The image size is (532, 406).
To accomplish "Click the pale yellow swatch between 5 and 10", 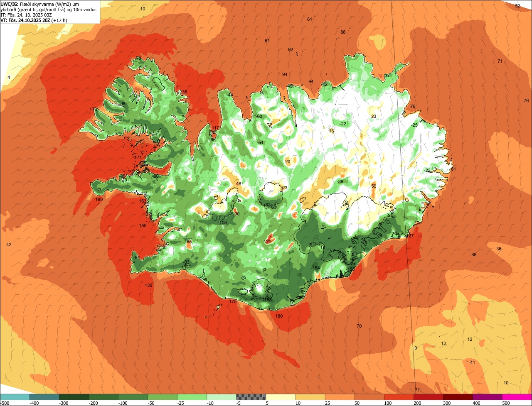I will coord(281,397).
